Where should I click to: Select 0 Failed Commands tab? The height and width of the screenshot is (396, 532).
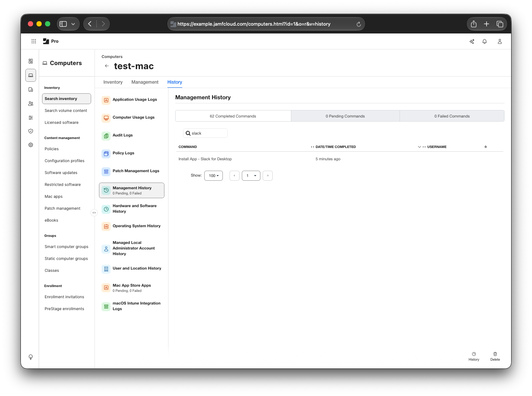click(x=452, y=116)
